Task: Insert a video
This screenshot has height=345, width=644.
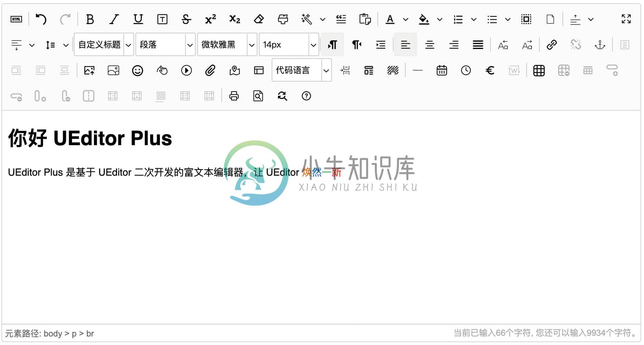Action: pos(187,70)
